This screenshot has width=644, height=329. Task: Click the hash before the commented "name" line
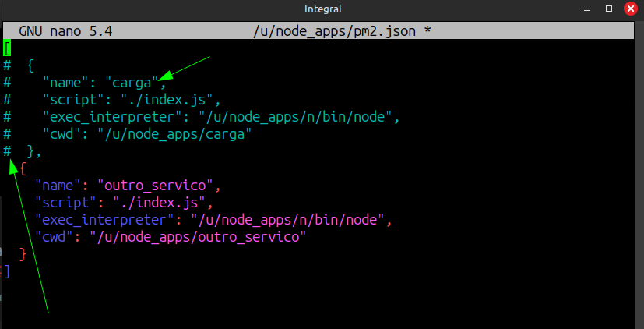[x=7, y=83]
